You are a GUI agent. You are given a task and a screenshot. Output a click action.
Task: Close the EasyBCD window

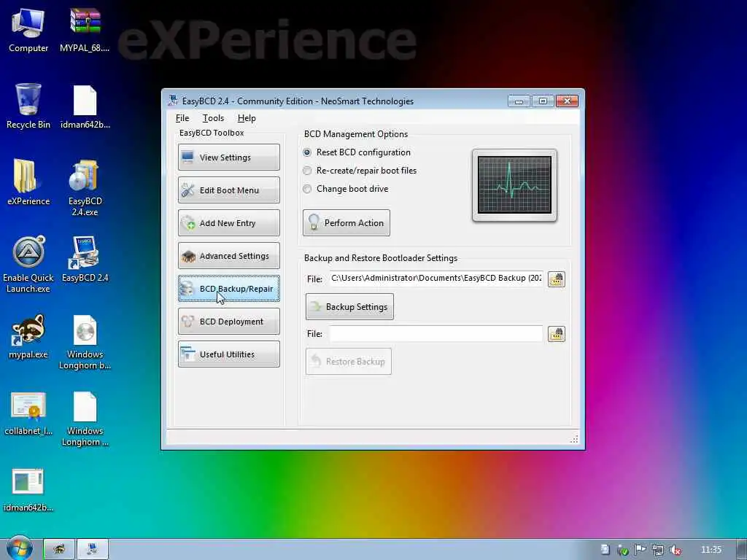(x=567, y=101)
